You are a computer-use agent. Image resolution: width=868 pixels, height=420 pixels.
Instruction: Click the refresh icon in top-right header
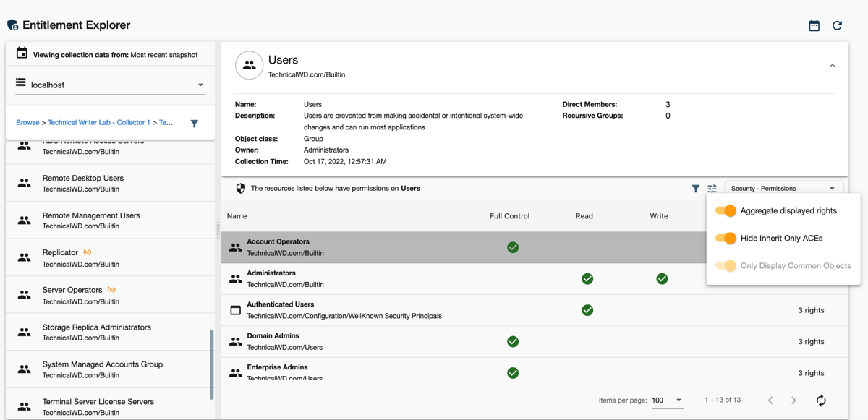tap(837, 25)
